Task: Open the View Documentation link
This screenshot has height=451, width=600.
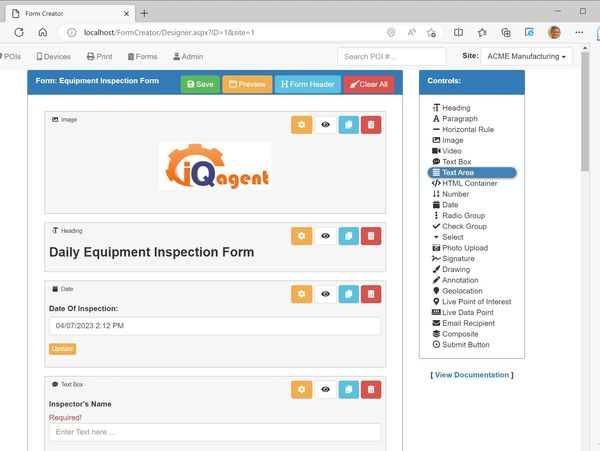Action: [x=471, y=375]
